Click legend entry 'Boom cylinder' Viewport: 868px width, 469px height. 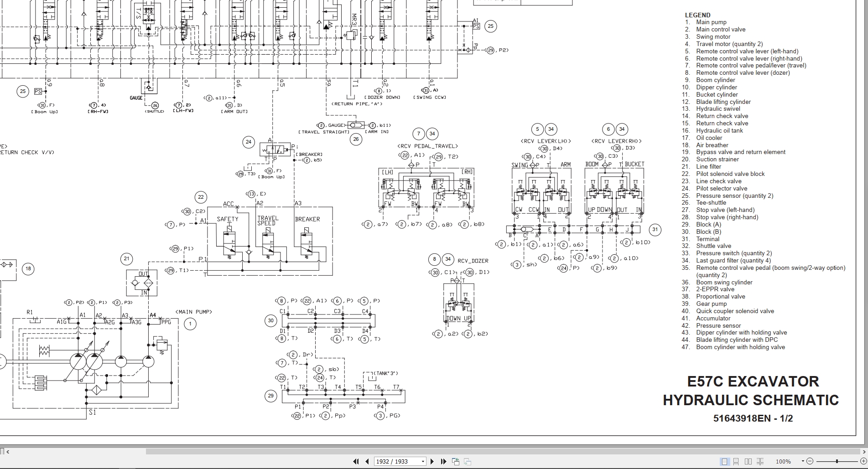[x=716, y=80]
